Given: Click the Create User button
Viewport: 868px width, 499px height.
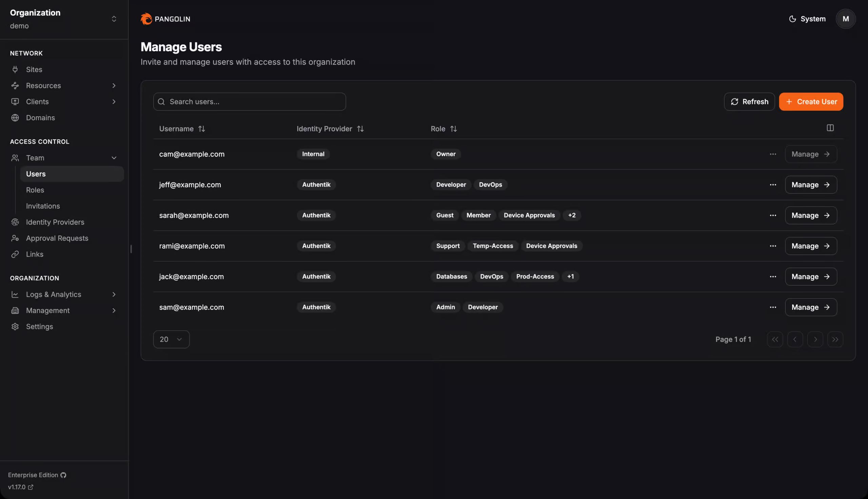Looking at the screenshot, I should 811,102.
